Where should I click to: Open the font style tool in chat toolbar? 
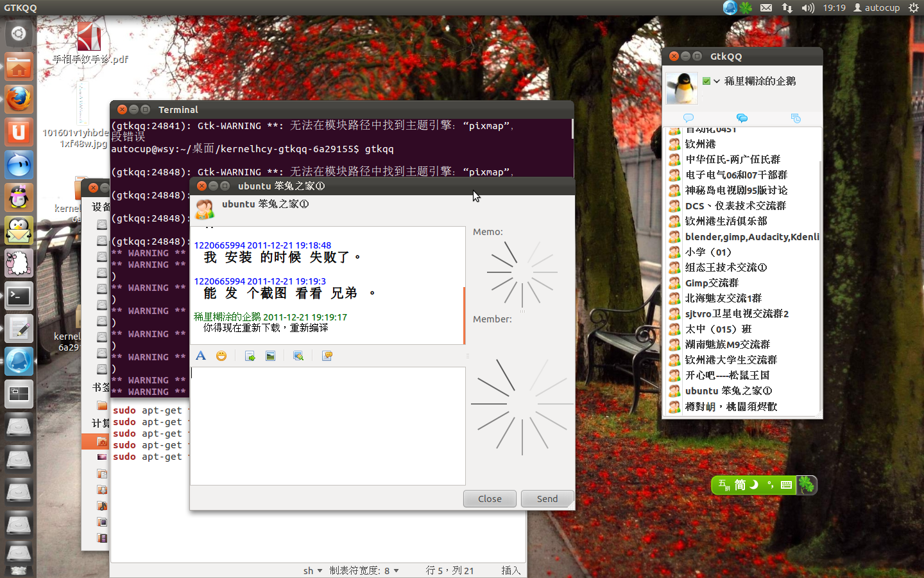[x=201, y=356]
